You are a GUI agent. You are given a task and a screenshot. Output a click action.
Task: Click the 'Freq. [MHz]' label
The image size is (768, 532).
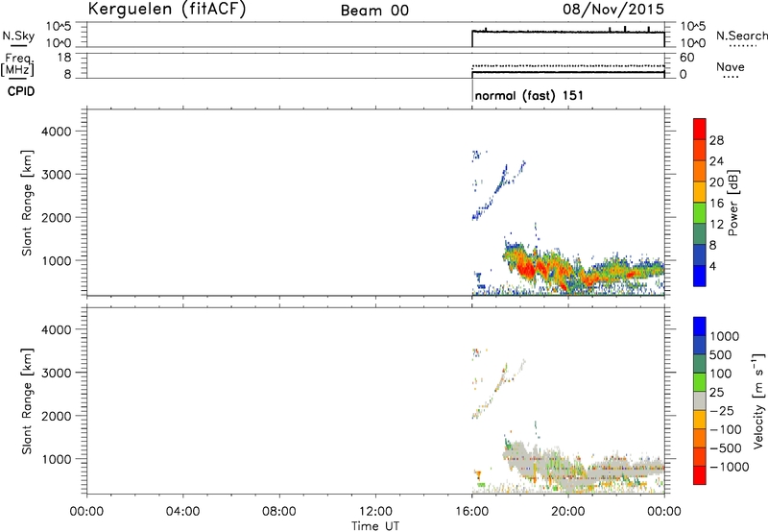coord(17,64)
